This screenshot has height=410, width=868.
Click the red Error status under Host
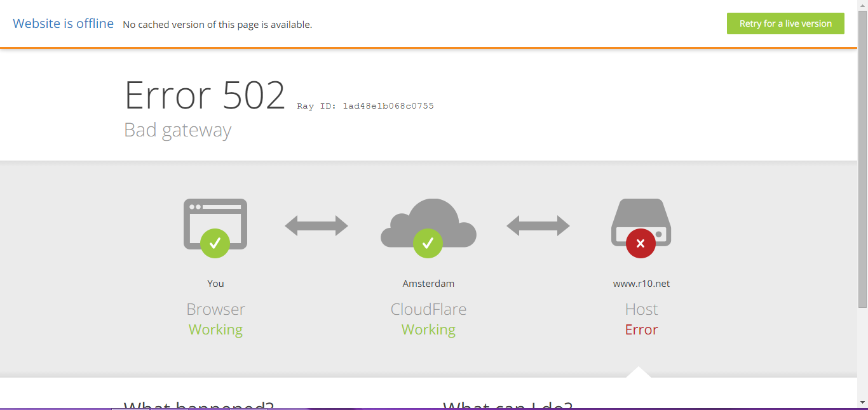[641, 330]
